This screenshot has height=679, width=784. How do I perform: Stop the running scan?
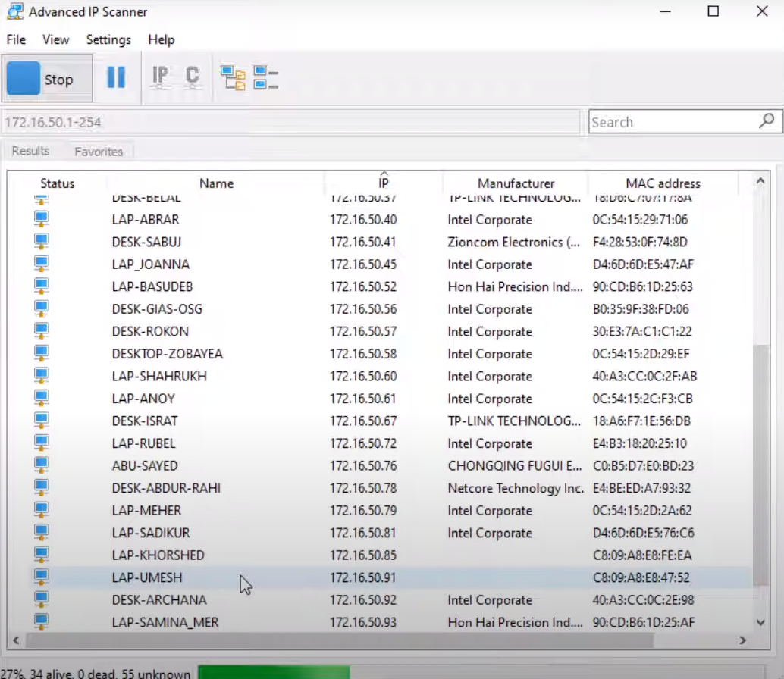[46, 79]
